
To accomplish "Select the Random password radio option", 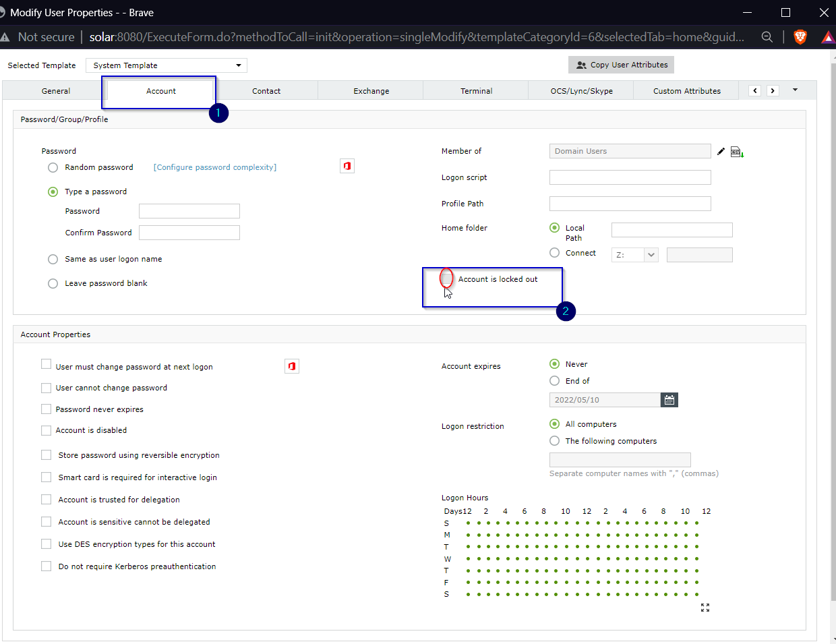I will pyautogui.click(x=53, y=167).
